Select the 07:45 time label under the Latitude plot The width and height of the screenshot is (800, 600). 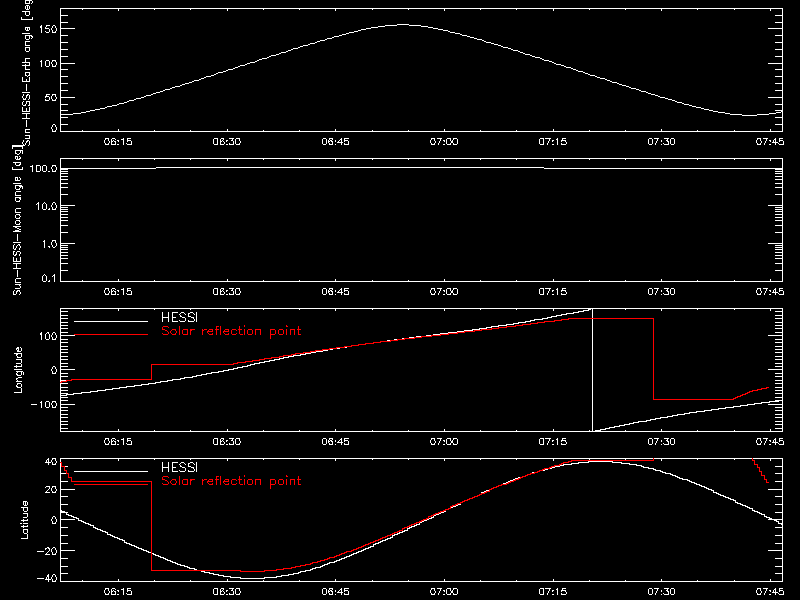[769, 591]
